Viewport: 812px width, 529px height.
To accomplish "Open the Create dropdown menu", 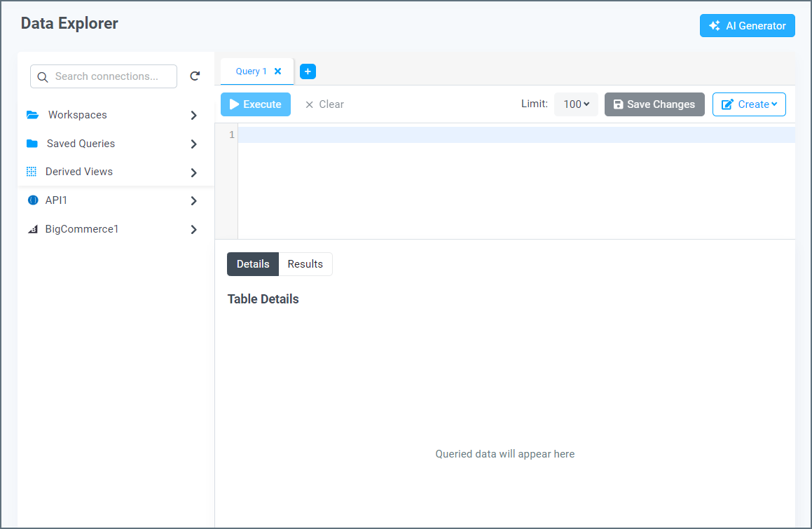I will pyautogui.click(x=749, y=104).
